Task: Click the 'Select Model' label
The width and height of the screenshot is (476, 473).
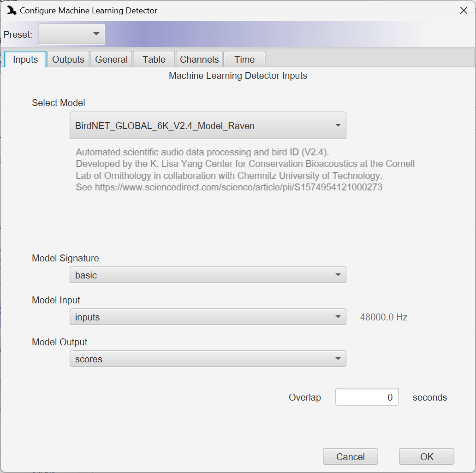Action: pos(58,103)
